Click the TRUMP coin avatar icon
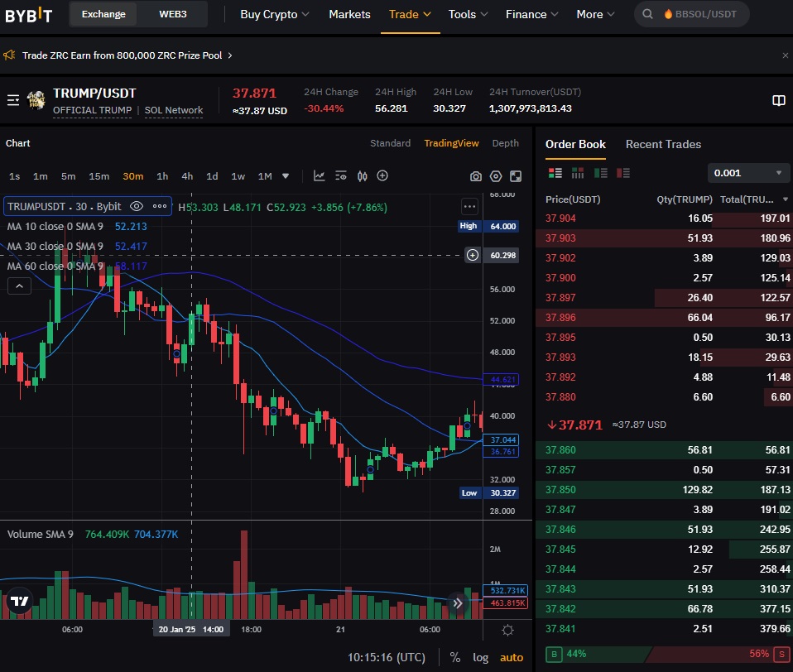Image resolution: width=793 pixels, height=672 pixels. click(36, 100)
